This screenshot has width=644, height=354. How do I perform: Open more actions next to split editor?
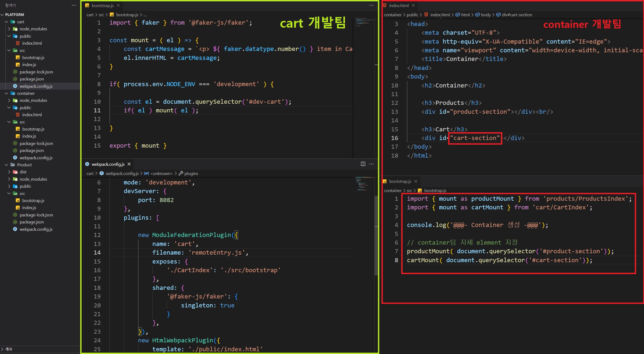click(x=371, y=164)
